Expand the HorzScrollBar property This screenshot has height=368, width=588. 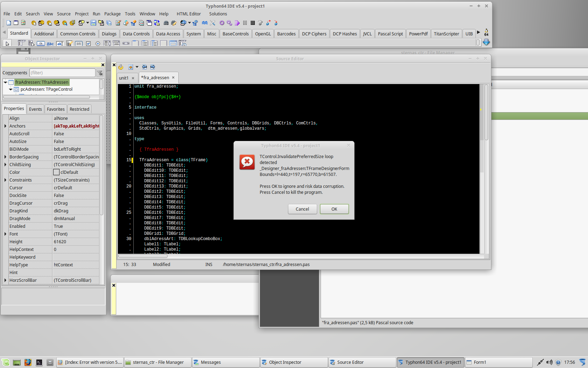point(5,280)
